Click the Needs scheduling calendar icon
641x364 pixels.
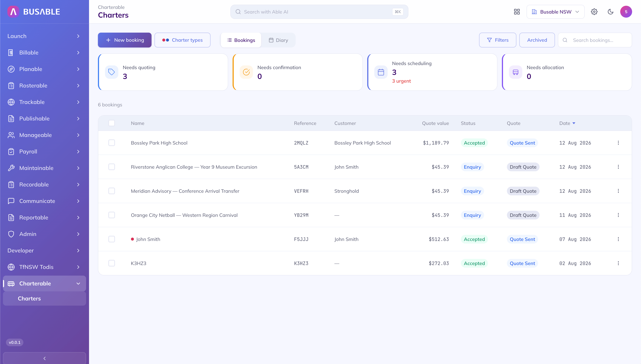(x=381, y=72)
